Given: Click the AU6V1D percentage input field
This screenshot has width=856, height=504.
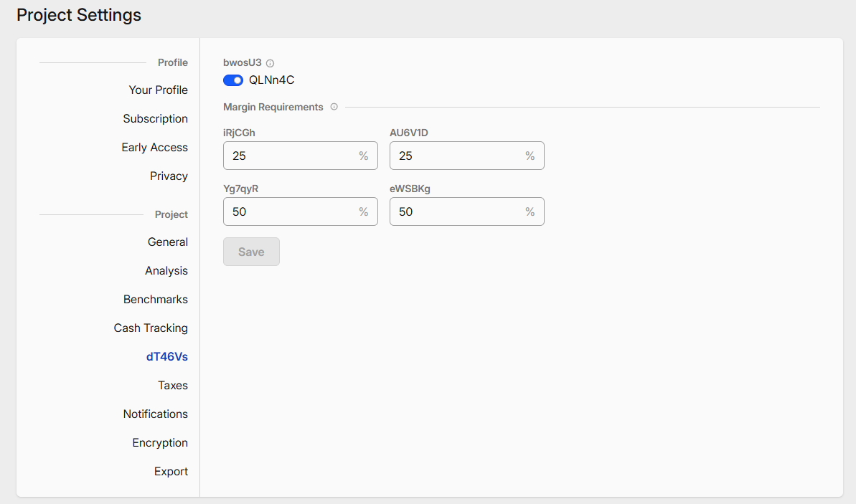Looking at the screenshot, I should click(x=457, y=156).
